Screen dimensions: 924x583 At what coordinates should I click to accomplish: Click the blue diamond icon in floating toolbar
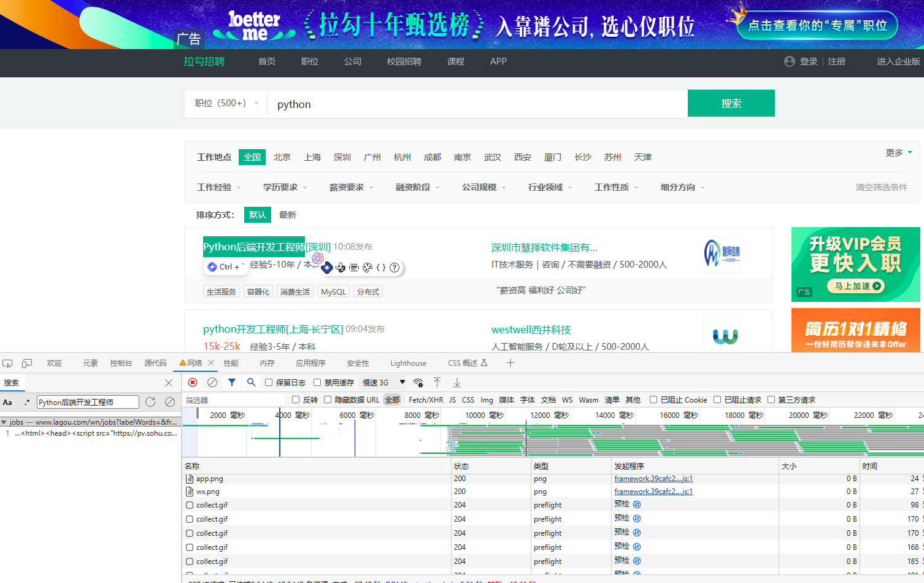coord(327,268)
